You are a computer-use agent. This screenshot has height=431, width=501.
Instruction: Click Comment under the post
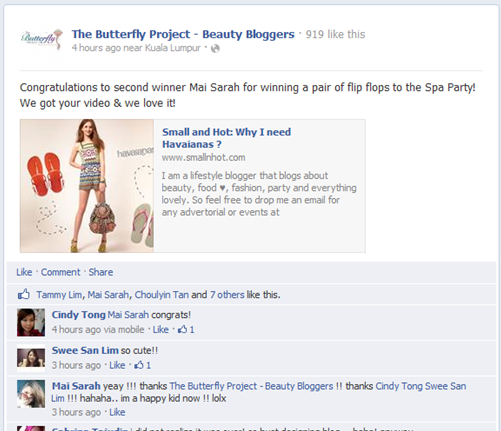[x=60, y=272]
